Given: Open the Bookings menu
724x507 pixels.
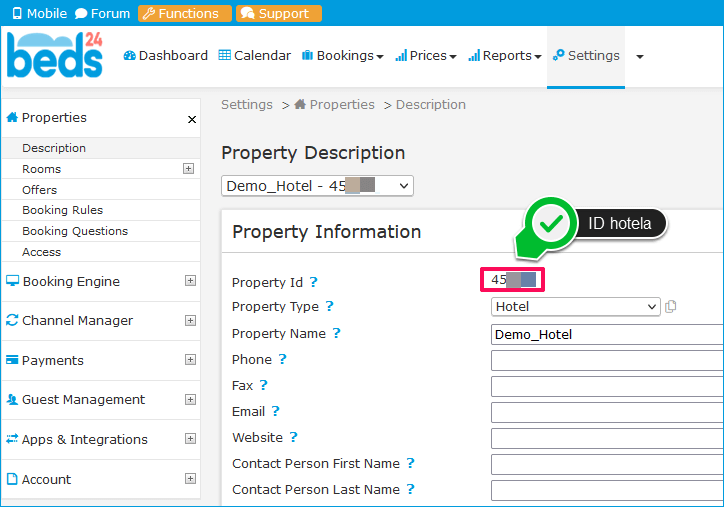Looking at the screenshot, I should [x=343, y=56].
